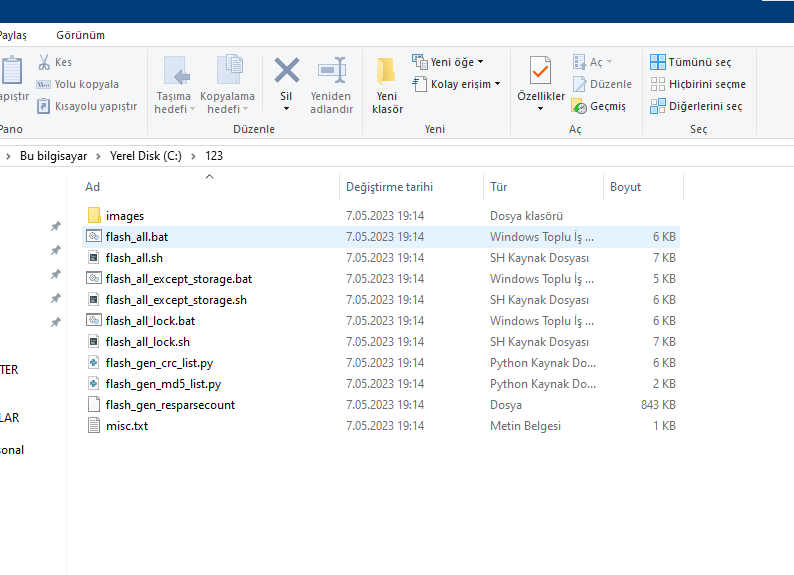Click Hiçbirini seçme to deselect all

pyautogui.click(x=697, y=84)
